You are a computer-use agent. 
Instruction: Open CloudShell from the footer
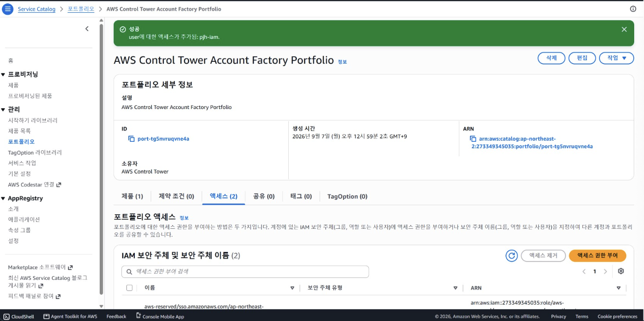(x=19, y=316)
